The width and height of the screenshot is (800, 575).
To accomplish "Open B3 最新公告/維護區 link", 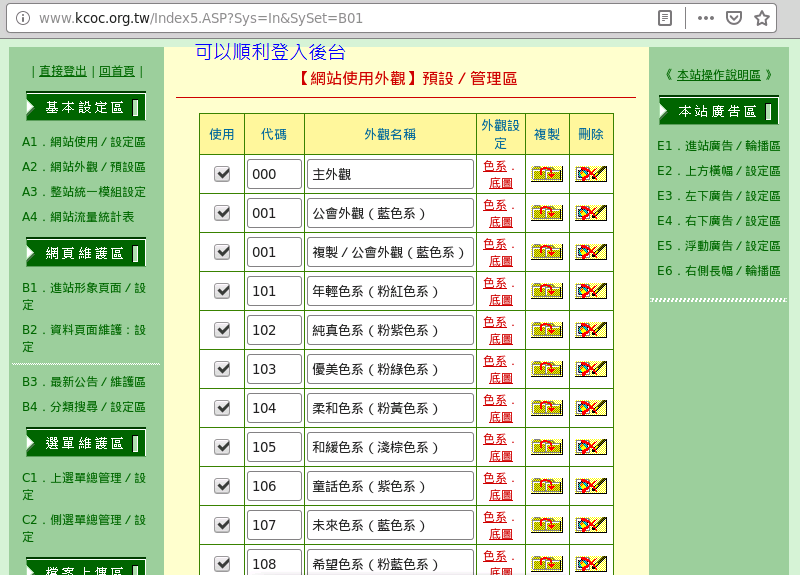I will click(x=84, y=382).
